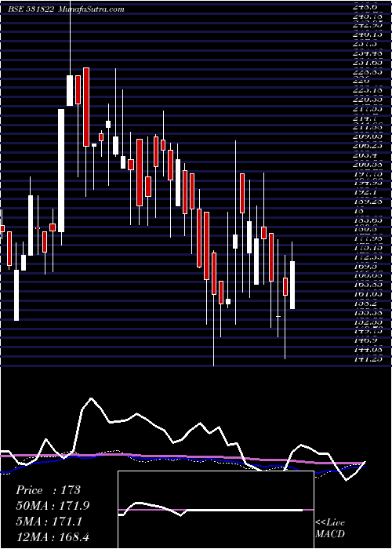Image resolution: width=392 pixels, height=549 pixels.
Task: Click the MACD inset chart box
Action: tap(216, 510)
